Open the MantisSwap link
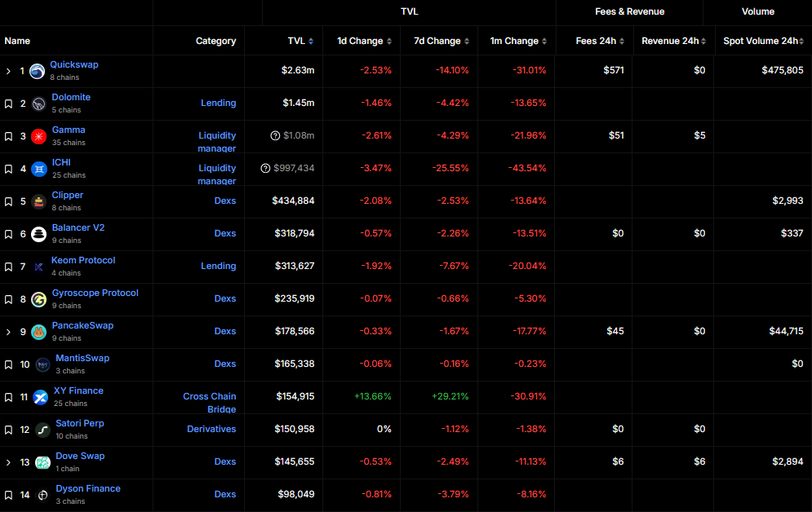Screen dimensions: 812x512 [82, 358]
